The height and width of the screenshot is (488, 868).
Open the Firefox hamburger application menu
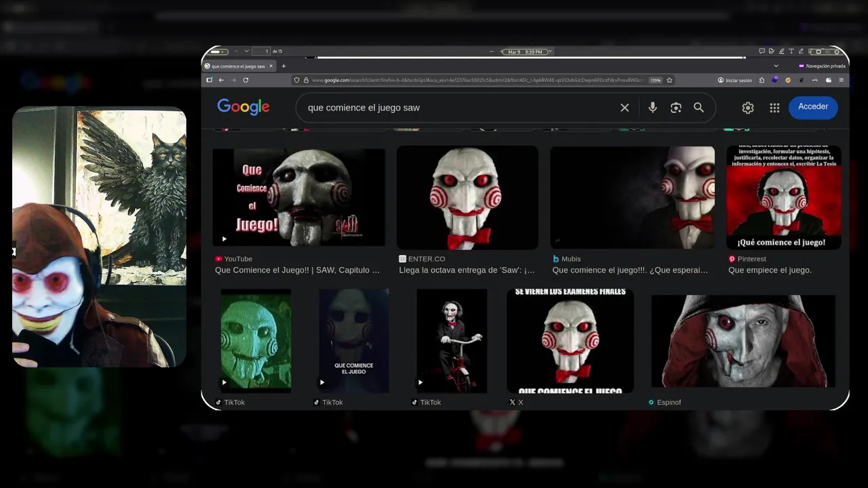(841, 80)
